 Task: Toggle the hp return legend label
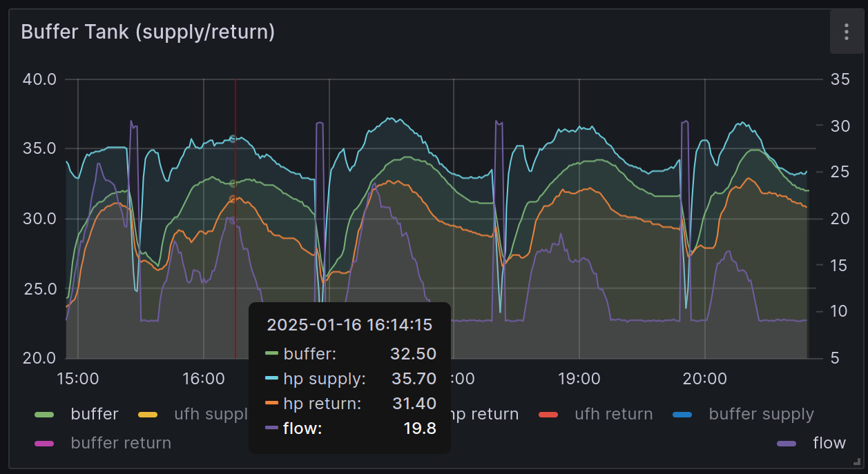[x=485, y=415]
